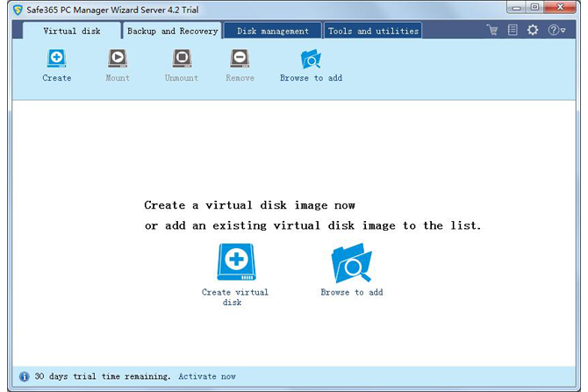
Task: Click the Create toolbar icon
Action: [x=56, y=59]
